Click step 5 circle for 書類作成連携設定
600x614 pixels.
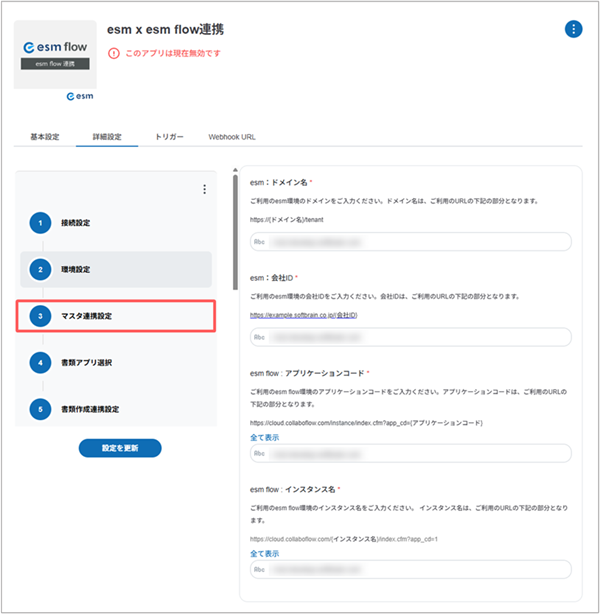40,409
